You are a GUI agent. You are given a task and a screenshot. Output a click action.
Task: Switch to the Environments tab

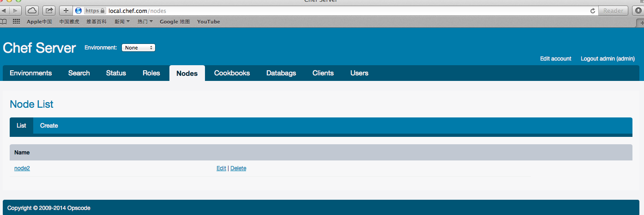[30, 73]
